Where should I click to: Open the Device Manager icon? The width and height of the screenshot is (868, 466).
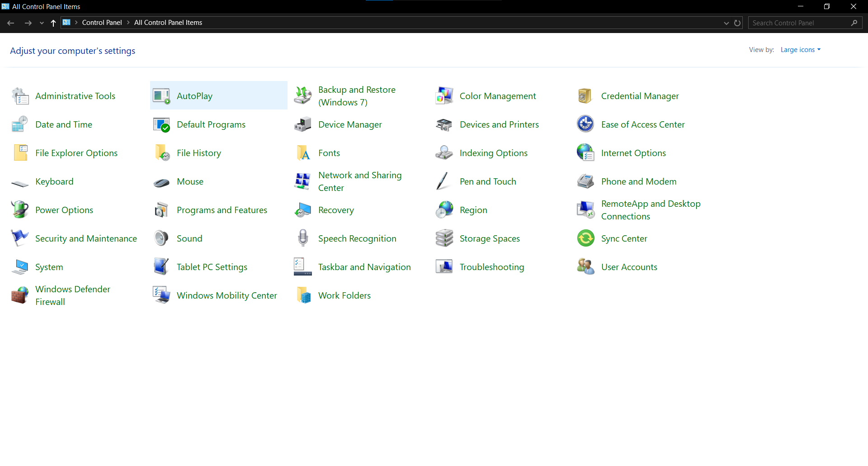(x=302, y=124)
